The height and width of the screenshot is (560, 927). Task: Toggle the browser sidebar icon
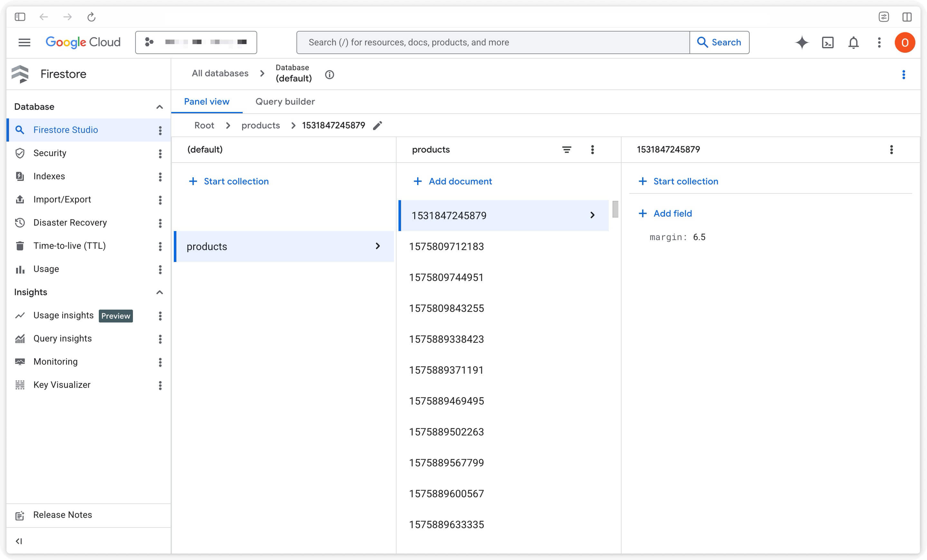(x=20, y=17)
